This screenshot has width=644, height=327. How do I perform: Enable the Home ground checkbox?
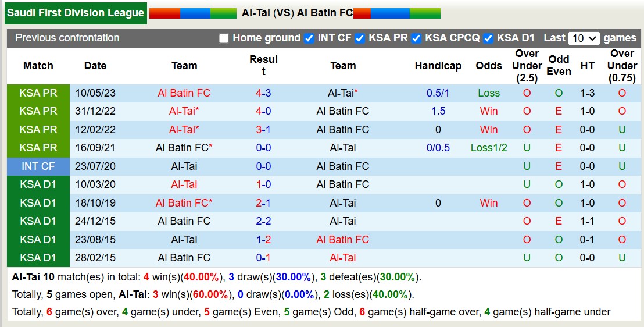[x=224, y=38]
